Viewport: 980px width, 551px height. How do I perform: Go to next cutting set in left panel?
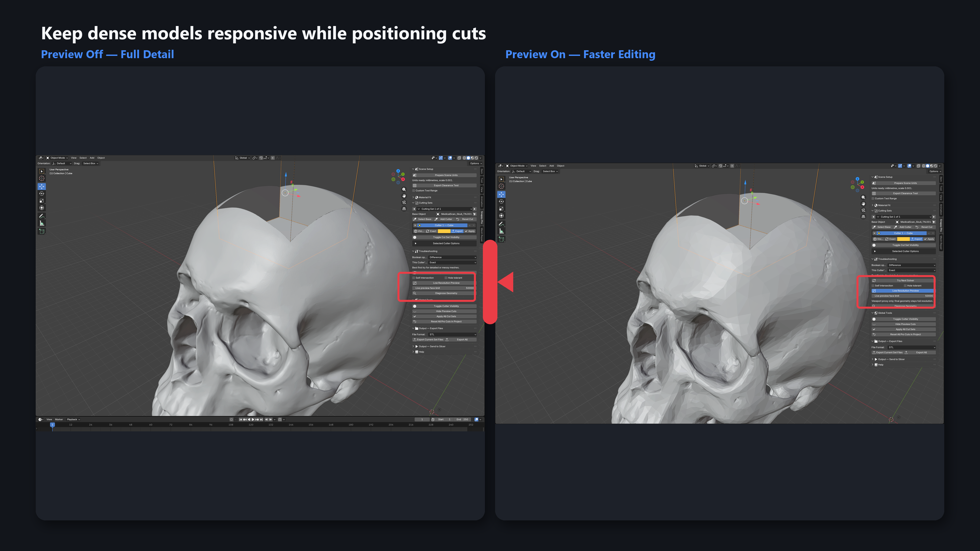coord(475,209)
